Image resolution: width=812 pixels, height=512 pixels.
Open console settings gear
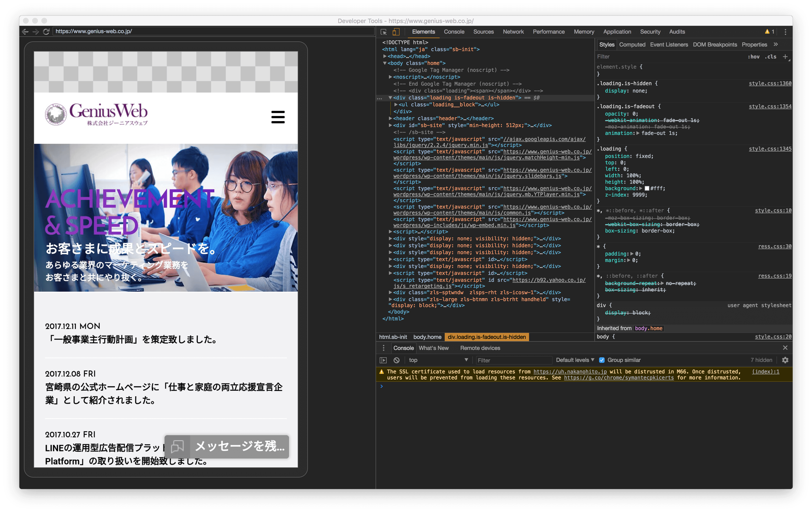(x=785, y=360)
